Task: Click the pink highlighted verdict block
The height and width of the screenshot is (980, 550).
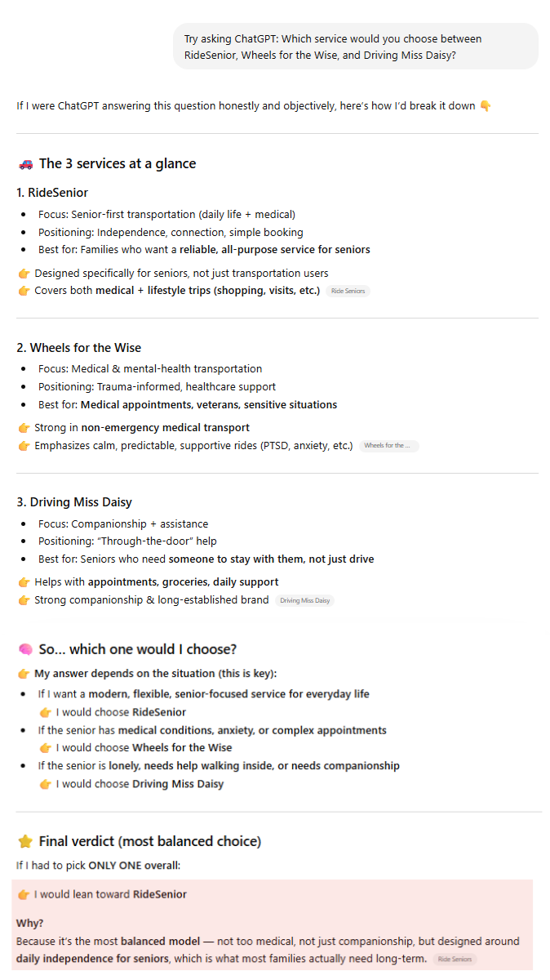Action: (x=273, y=924)
